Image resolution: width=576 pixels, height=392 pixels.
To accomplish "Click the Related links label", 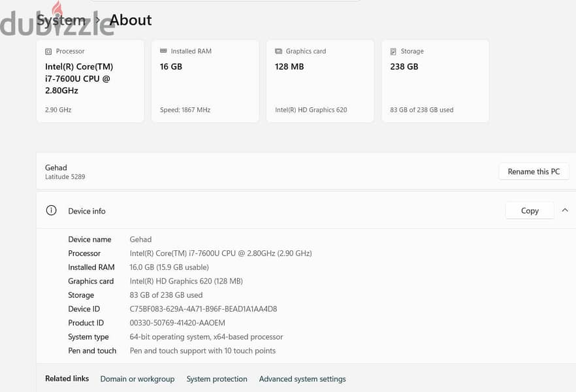I will coord(67,378).
